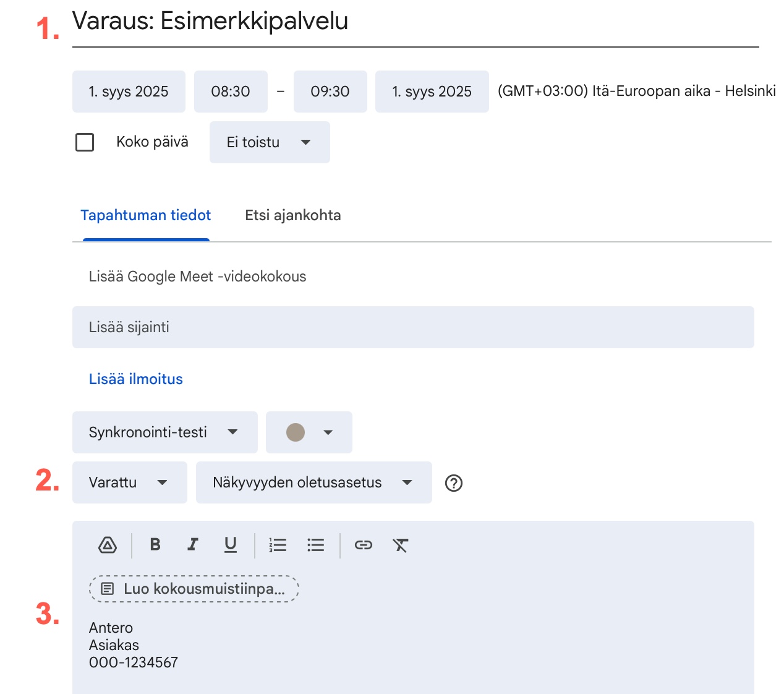Expand the Synkronointi-testi calendar dropdown
The width and height of the screenshot is (784, 694).
[164, 432]
